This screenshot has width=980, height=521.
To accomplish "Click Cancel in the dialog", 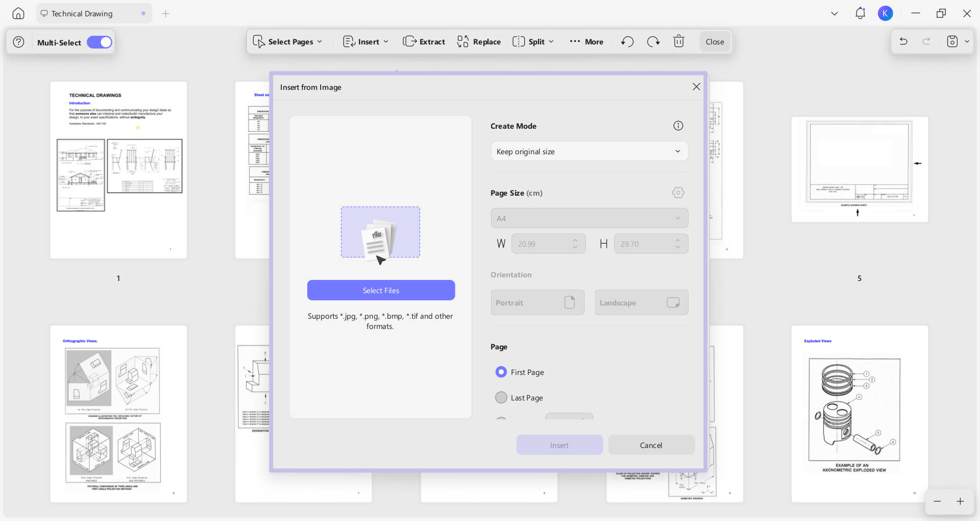I will coord(651,445).
